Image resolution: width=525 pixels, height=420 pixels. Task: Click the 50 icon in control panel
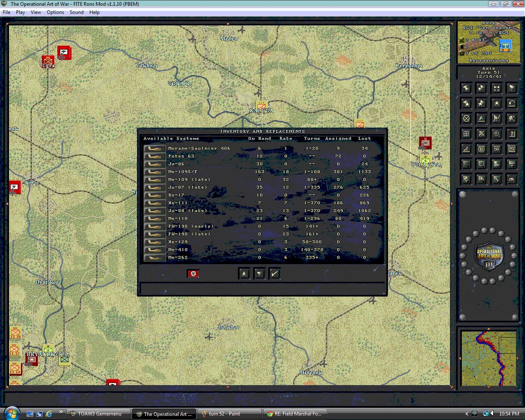point(497,149)
